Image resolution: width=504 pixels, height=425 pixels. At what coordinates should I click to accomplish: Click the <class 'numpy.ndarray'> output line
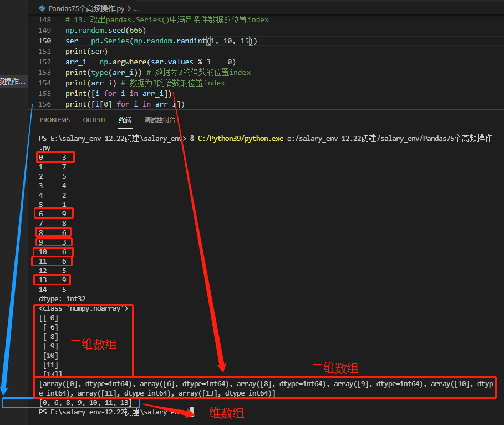click(84, 308)
